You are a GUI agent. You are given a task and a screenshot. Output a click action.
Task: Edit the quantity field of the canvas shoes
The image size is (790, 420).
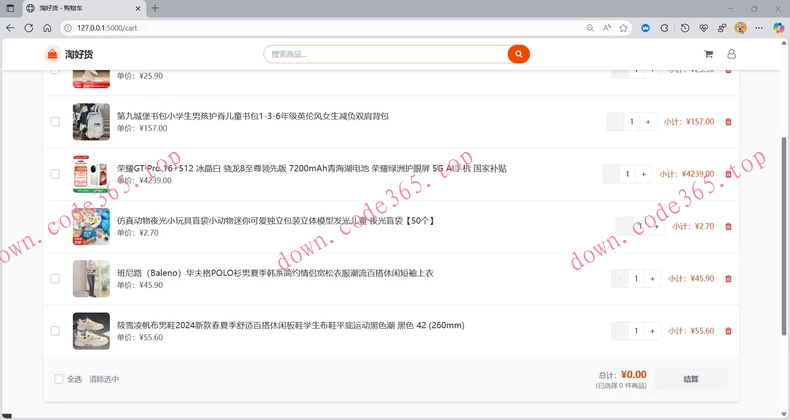click(x=636, y=331)
